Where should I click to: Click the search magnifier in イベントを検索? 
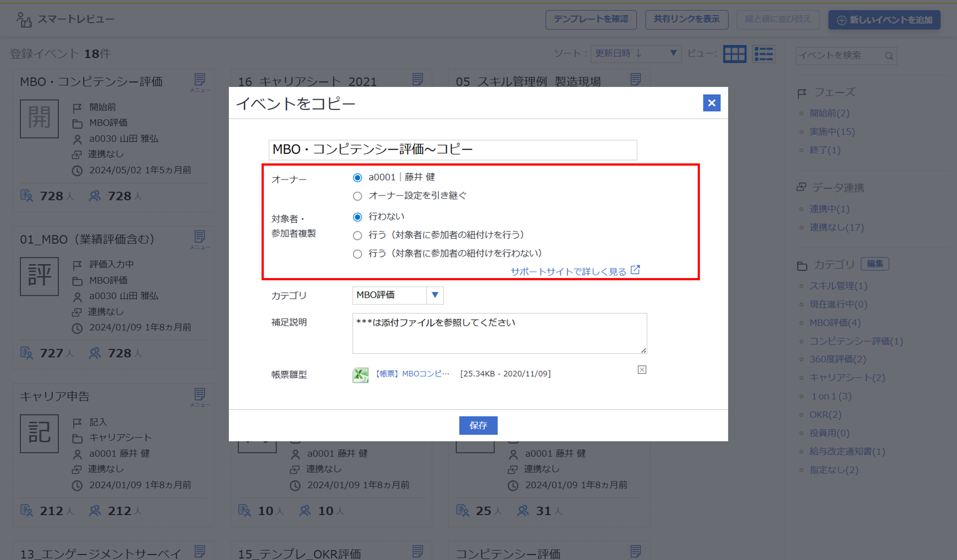tap(889, 55)
